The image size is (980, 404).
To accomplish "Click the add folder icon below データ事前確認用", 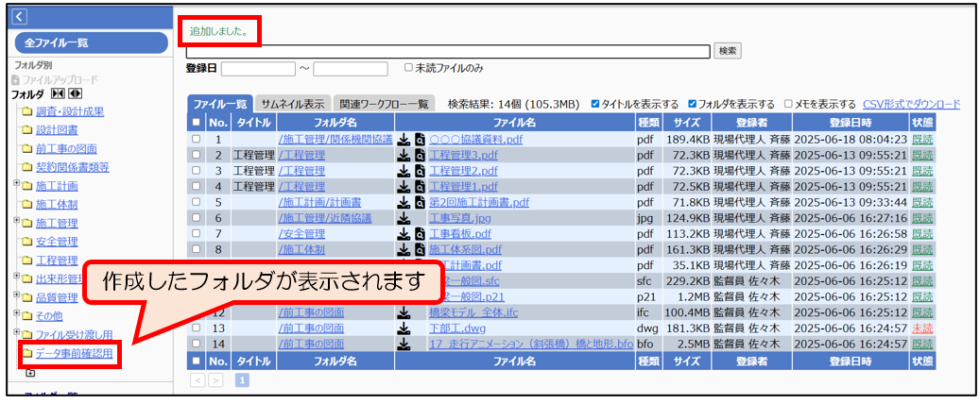I will tap(30, 374).
